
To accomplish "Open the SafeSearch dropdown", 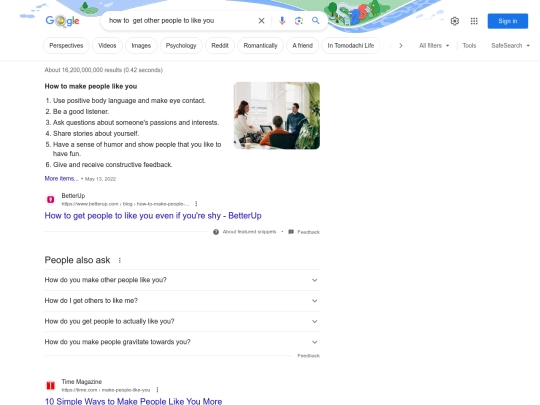I will pyautogui.click(x=510, y=45).
